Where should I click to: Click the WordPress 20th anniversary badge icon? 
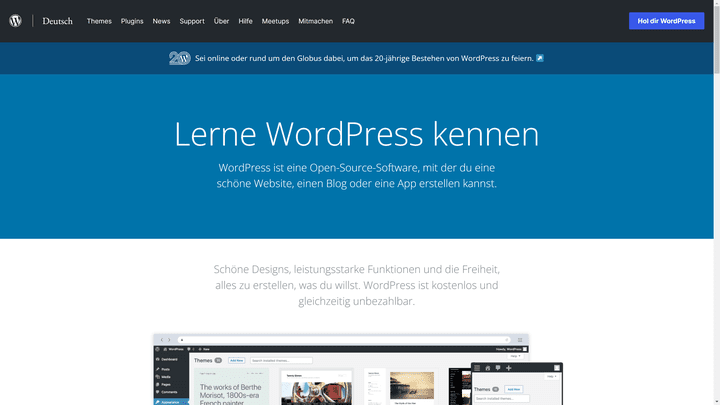coord(180,58)
